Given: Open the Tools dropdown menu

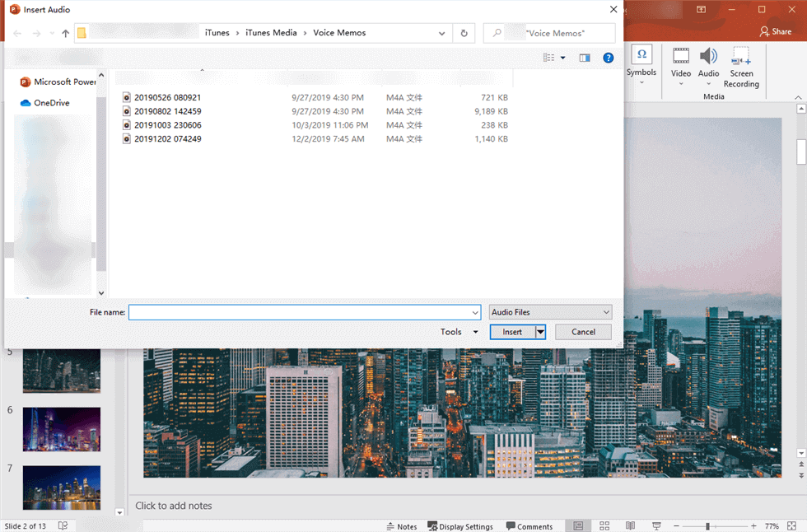Looking at the screenshot, I should [459, 332].
